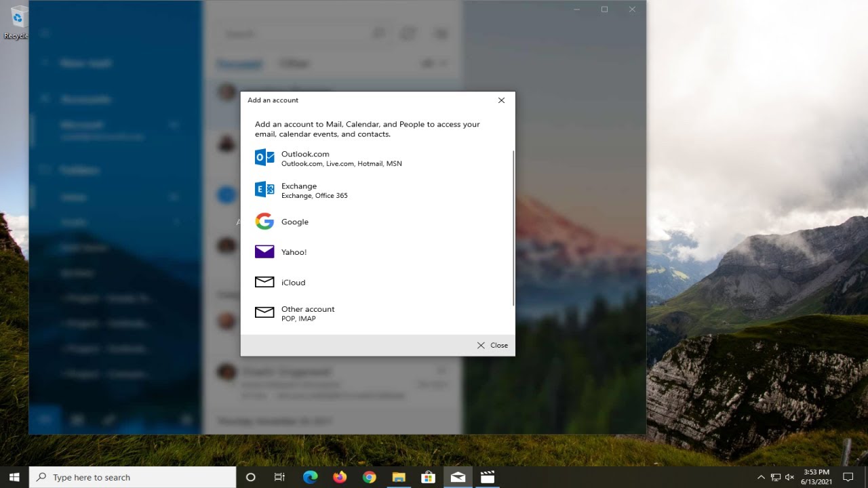This screenshot has height=488, width=868.
Task: Select the Yahoo! mail icon
Action: pos(264,251)
